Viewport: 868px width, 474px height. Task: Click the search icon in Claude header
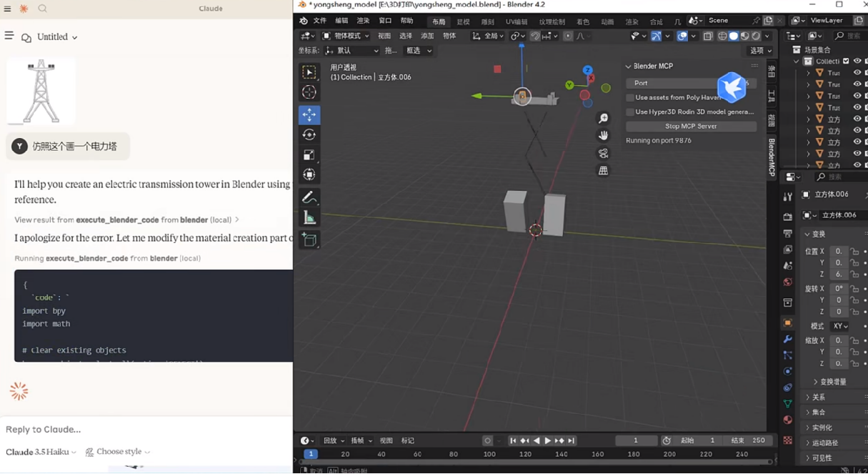[42, 9]
